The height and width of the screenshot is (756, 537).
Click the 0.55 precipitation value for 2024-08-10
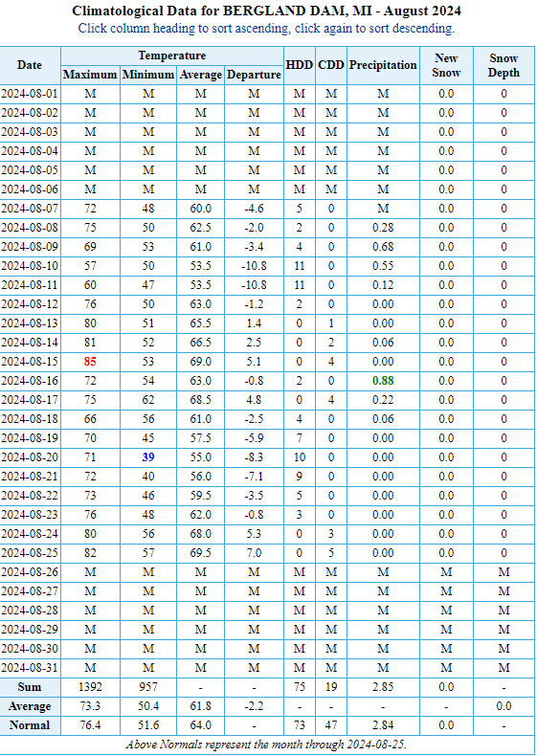pos(383,266)
